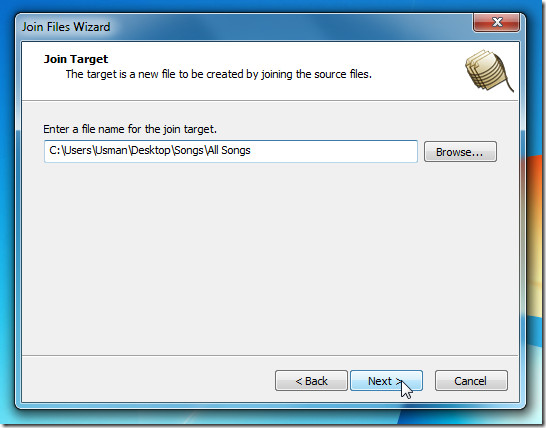This screenshot has width=546, height=428.
Task: Place cursor on Users in the path
Action: click(78, 150)
